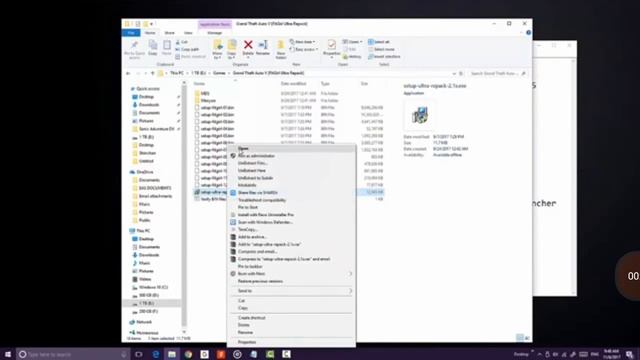This screenshot has height=360, width=640.
Task: Click History in the ribbon Open group
Action: 352,57
